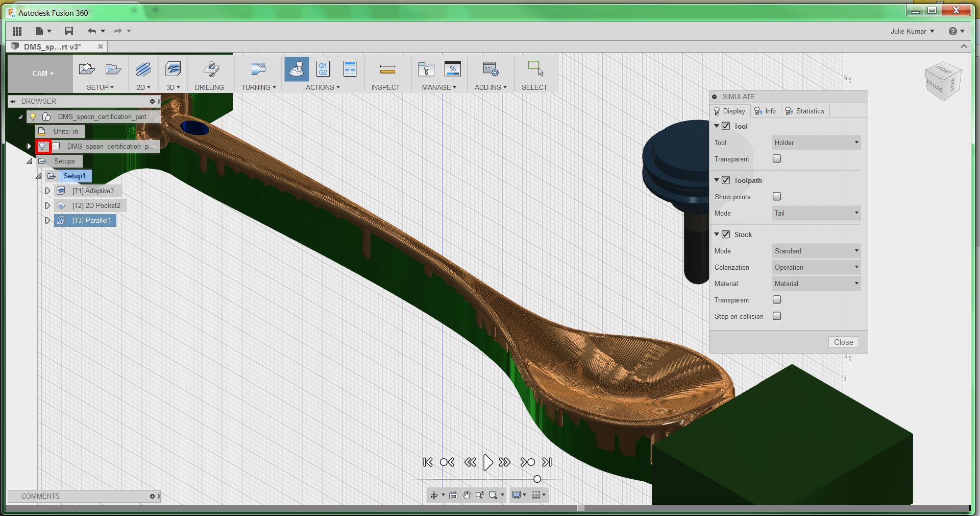Open the Toolpath Mode Tail dropdown

coord(816,213)
